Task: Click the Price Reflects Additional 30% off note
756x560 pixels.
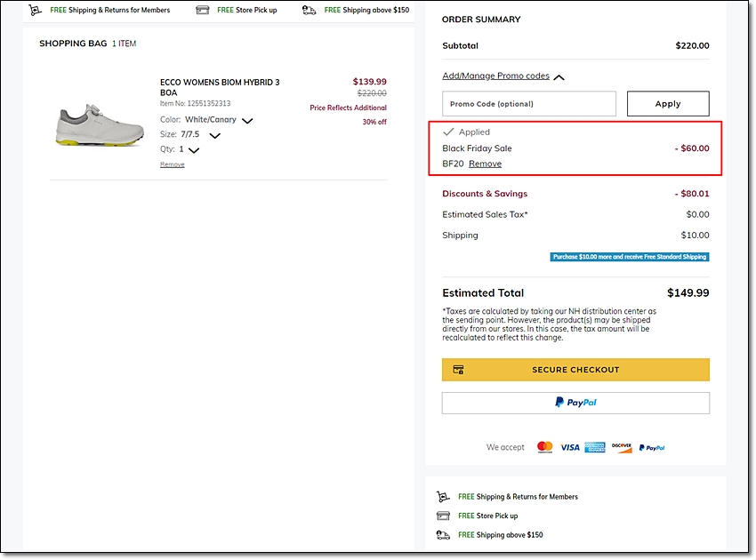Action: coord(348,115)
